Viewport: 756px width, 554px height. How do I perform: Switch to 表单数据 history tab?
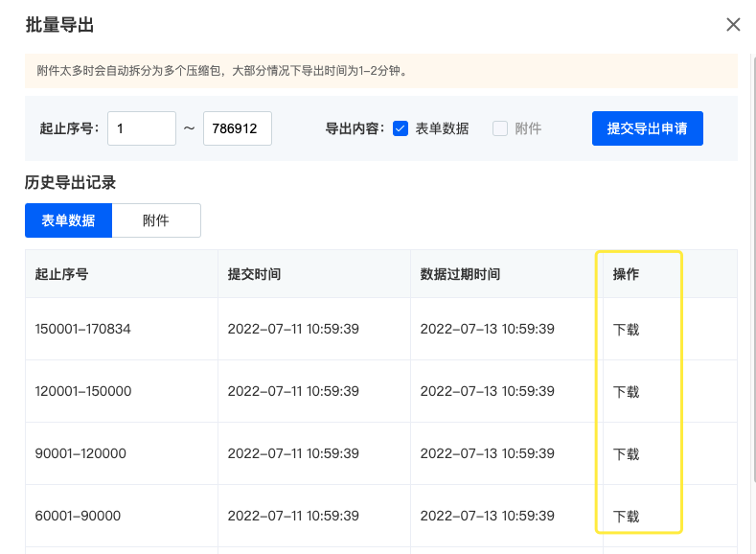coord(68,220)
